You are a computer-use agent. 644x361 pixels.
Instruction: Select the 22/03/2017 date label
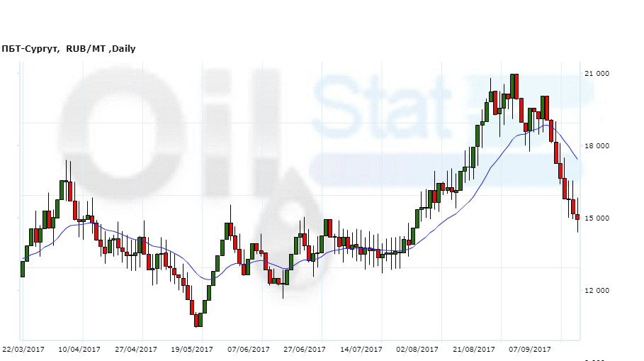click(x=23, y=349)
